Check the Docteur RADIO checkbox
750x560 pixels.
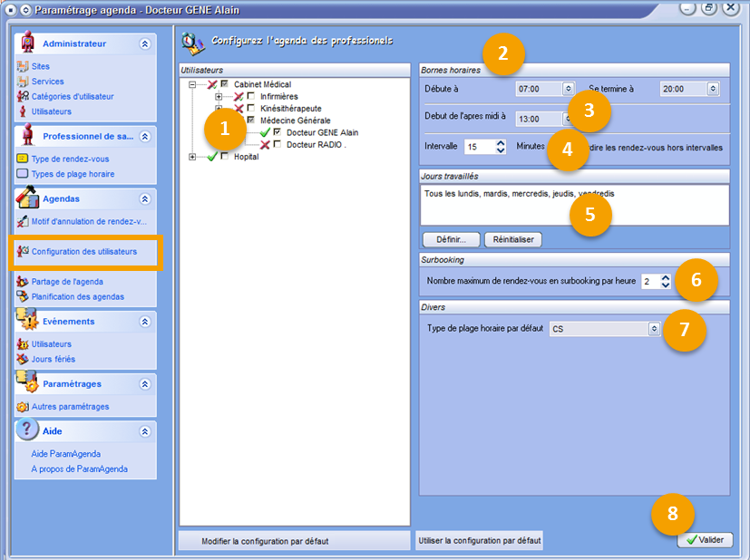coord(278,144)
